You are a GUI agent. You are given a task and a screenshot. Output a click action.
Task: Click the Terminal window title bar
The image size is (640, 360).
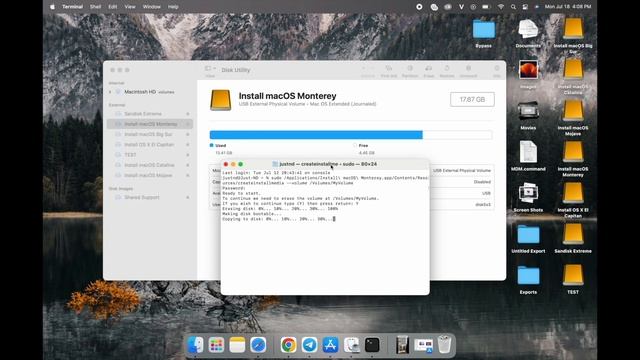325,164
